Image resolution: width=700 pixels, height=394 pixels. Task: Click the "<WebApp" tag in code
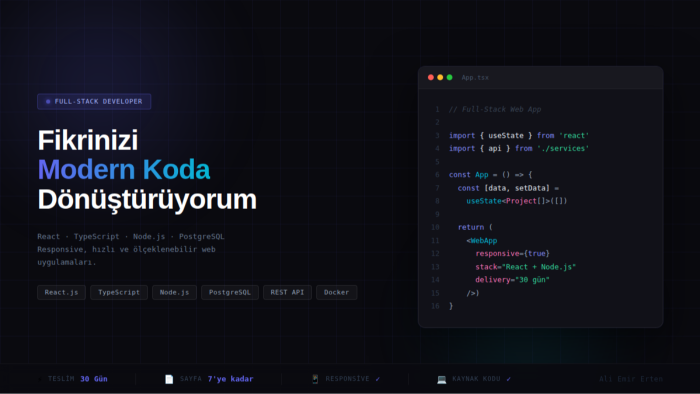[482, 241]
